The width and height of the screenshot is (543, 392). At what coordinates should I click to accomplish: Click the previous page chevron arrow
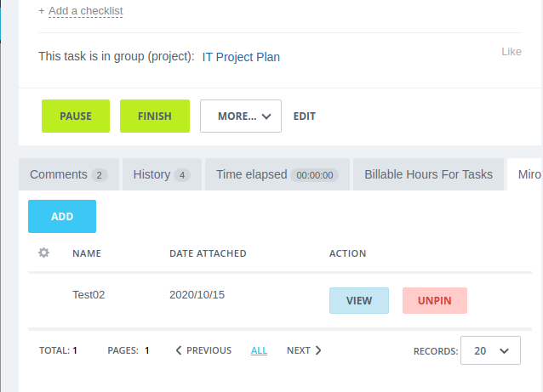point(179,350)
